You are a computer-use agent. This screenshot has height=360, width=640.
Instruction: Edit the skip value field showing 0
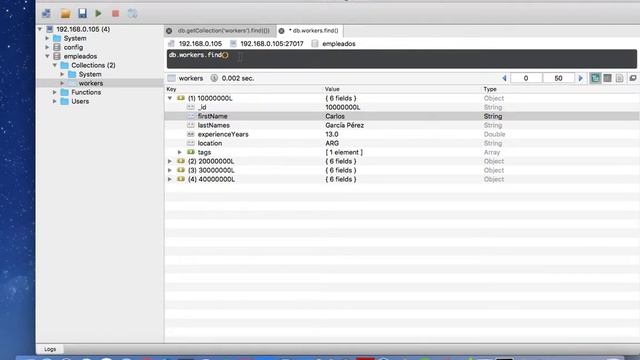point(526,78)
